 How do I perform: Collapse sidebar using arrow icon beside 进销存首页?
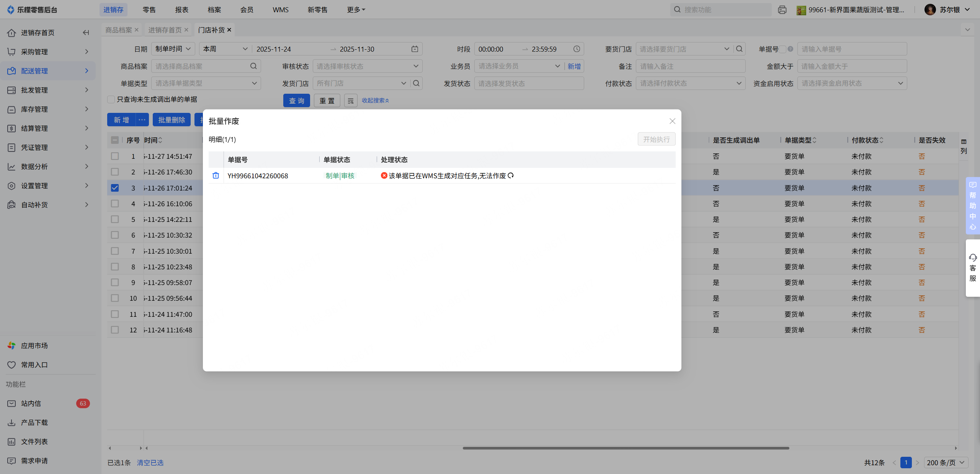point(86,33)
